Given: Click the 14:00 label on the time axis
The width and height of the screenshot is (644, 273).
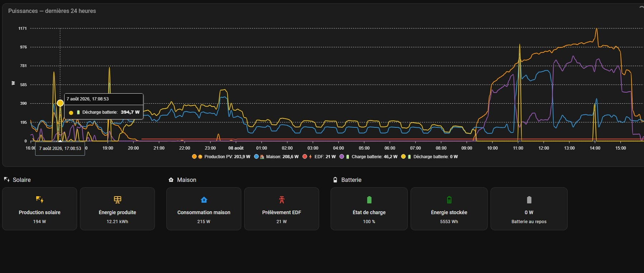Looking at the screenshot, I should coord(595,148).
